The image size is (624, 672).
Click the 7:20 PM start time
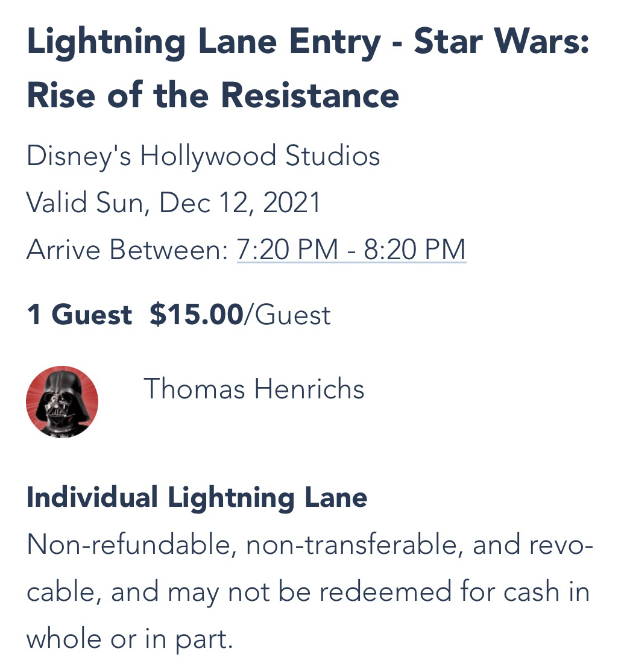coord(288,250)
